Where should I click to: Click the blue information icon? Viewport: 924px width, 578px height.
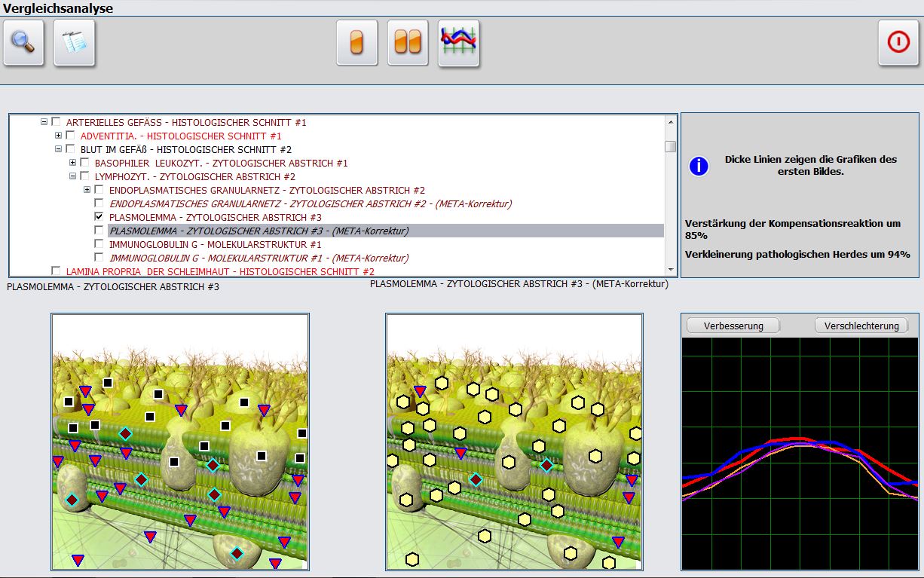coord(699,166)
